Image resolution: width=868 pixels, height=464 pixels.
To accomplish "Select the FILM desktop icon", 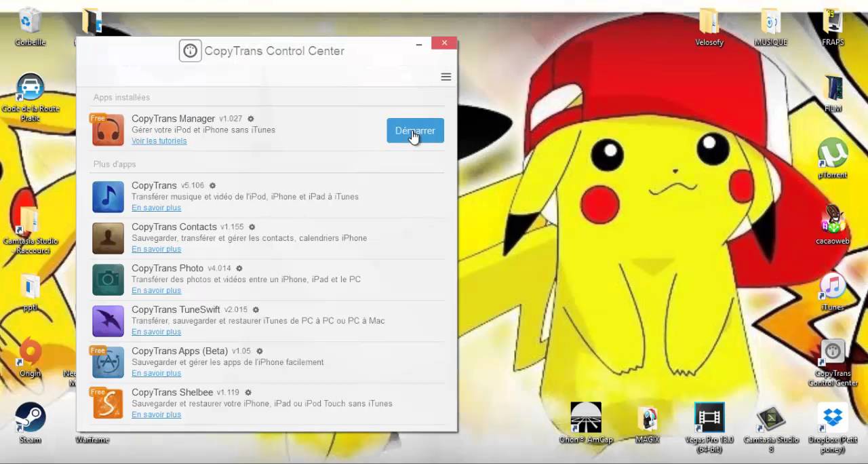I will pos(833,94).
